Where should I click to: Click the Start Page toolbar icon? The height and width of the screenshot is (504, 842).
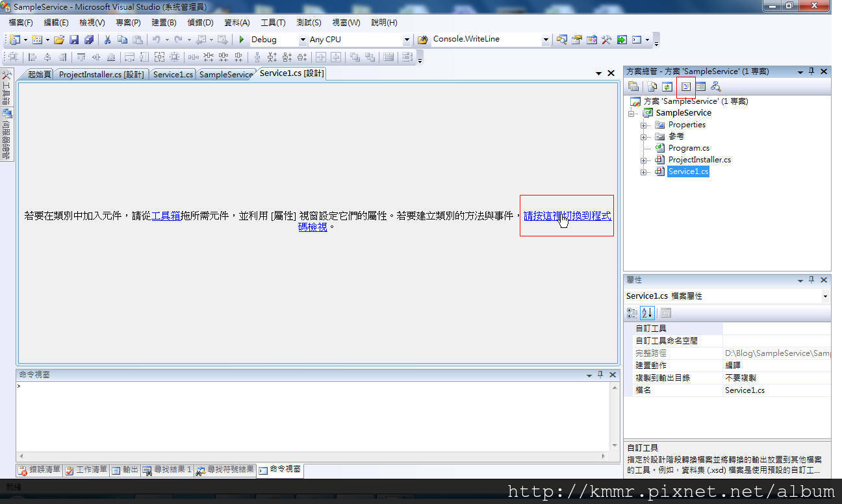(622, 40)
